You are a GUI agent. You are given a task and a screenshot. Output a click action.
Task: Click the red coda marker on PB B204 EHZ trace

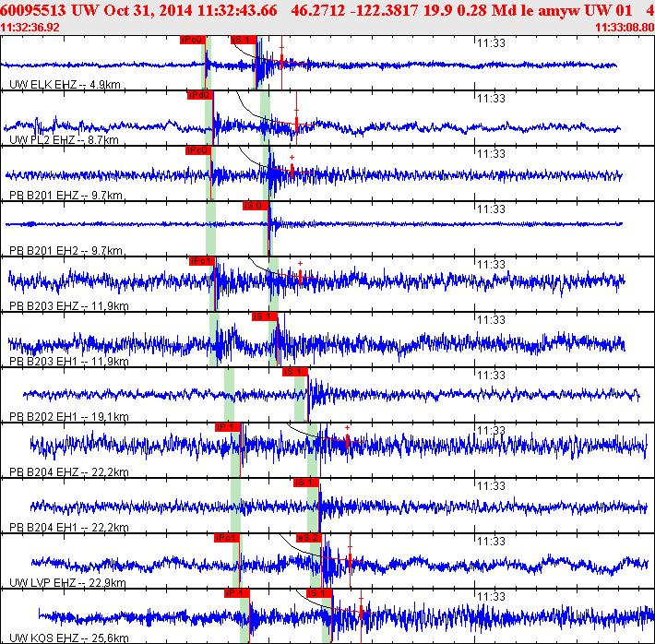click(348, 441)
